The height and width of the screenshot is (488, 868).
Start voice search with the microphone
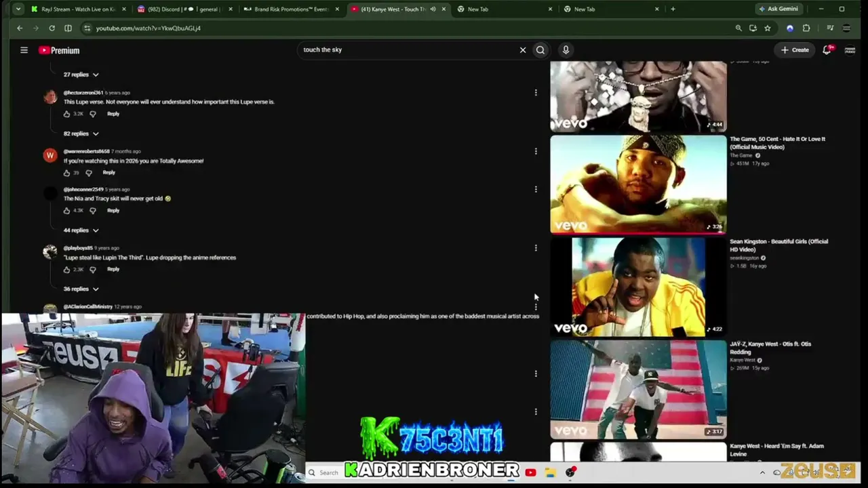pos(566,50)
